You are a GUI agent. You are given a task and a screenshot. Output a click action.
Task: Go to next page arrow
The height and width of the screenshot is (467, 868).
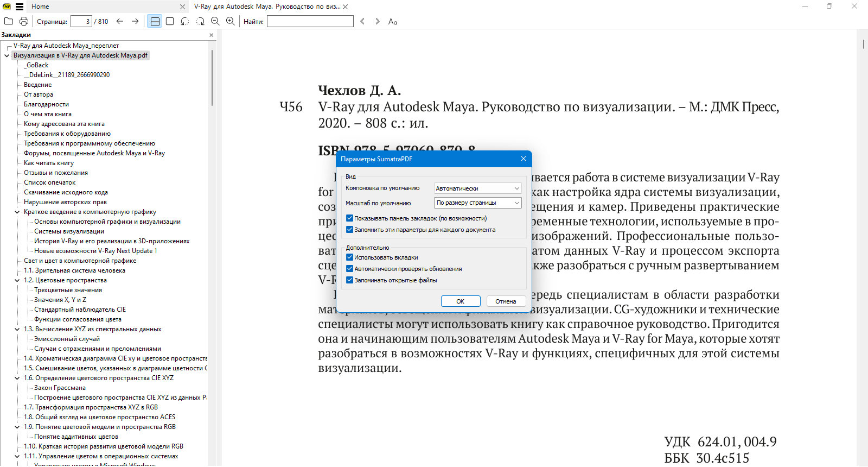click(x=135, y=21)
